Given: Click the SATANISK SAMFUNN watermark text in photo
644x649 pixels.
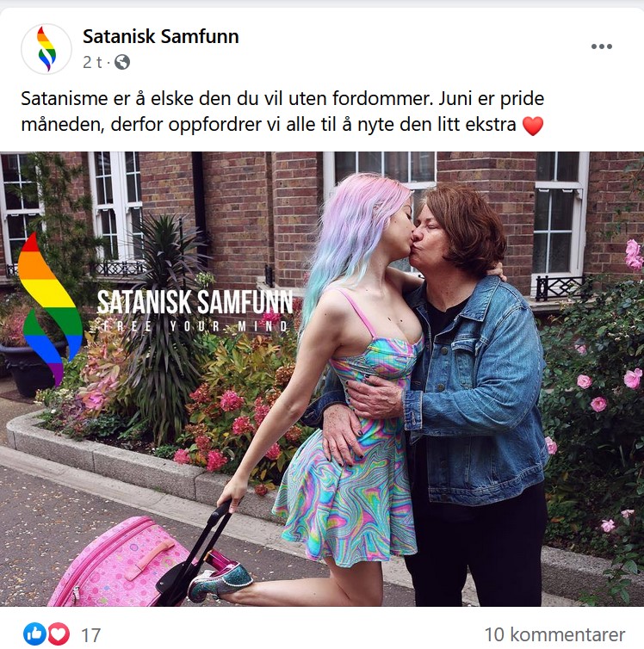Looking at the screenshot, I should pos(195,302).
